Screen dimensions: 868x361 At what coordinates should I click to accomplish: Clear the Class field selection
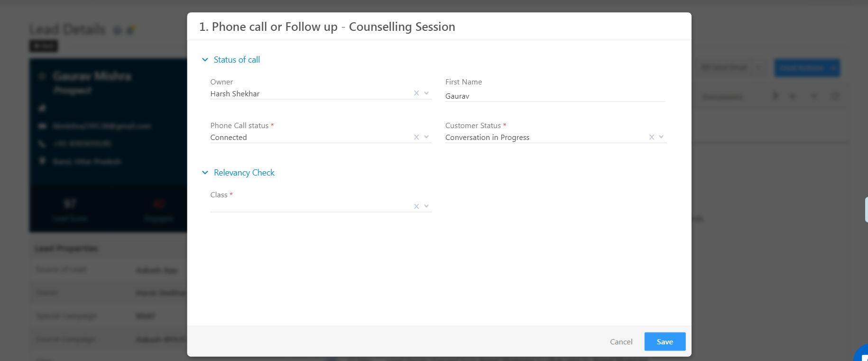(416, 206)
